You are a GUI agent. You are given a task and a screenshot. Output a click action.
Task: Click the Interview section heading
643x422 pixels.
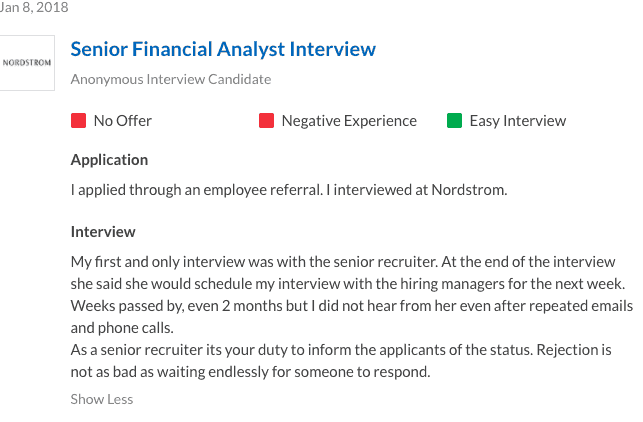(103, 232)
